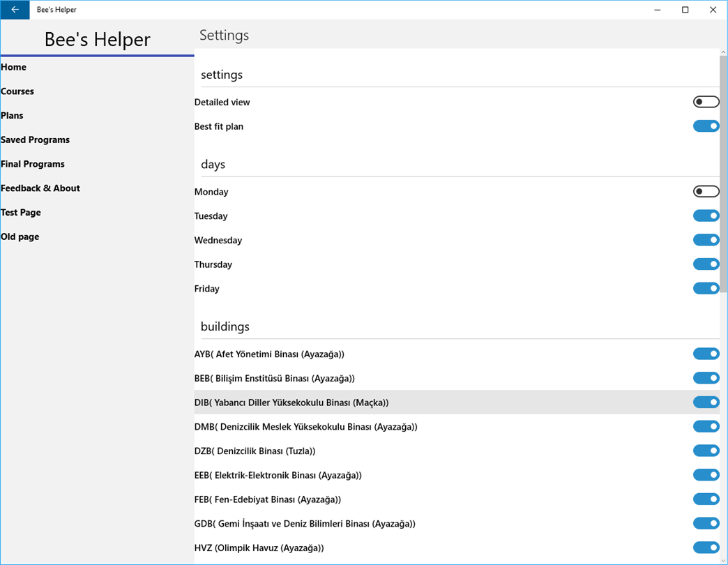728x565 pixels.
Task: Select Saved Programs in the sidebar
Action: coord(36,140)
